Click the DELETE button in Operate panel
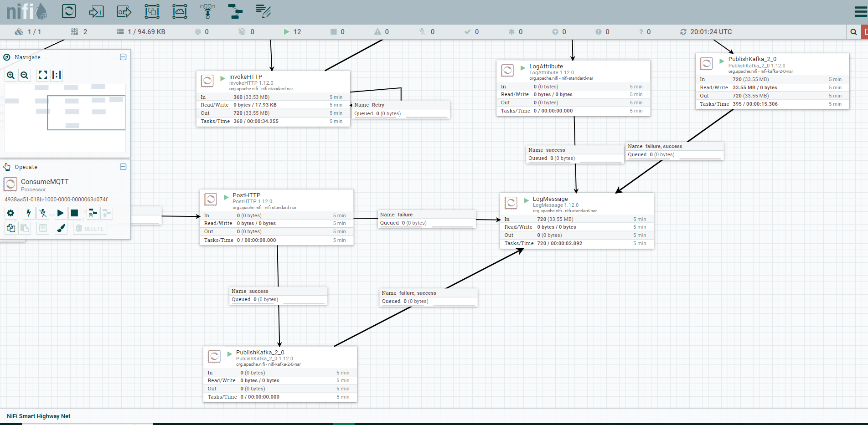The width and height of the screenshot is (868, 425). (x=90, y=229)
